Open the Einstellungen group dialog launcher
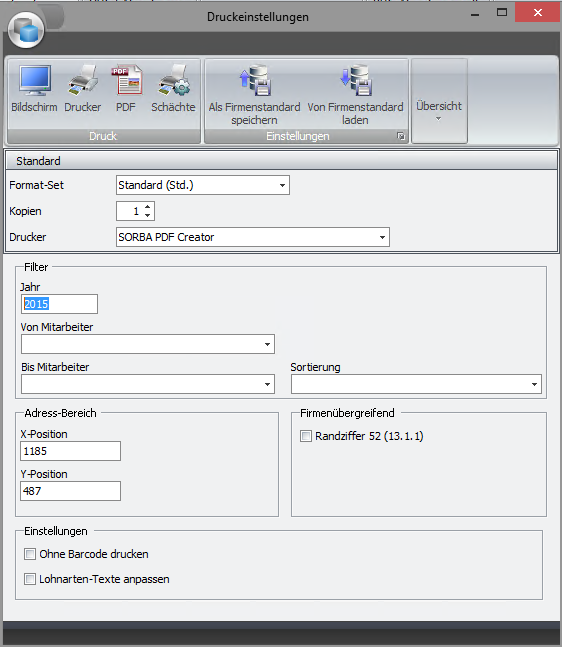The width and height of the screenshot is (562, 647). 401,136
